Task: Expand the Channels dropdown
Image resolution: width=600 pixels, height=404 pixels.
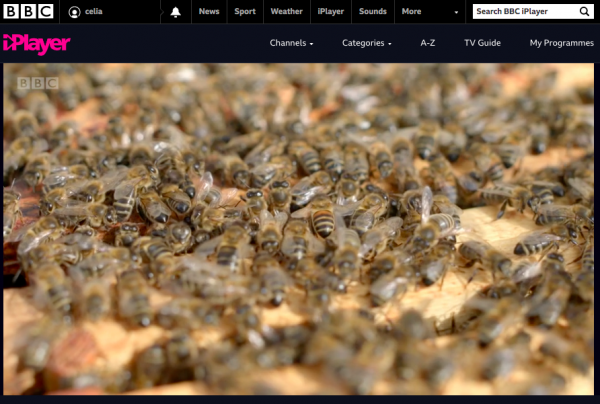Action: coord(292,43)
